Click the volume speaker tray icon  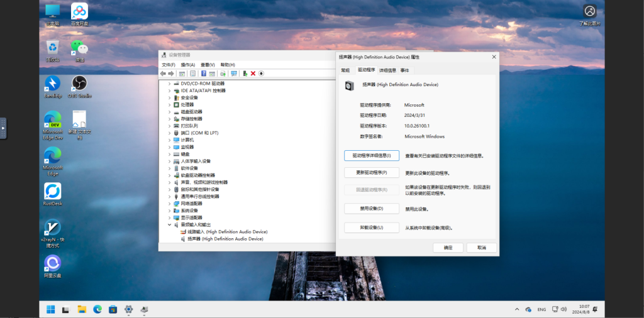[563, 309]
